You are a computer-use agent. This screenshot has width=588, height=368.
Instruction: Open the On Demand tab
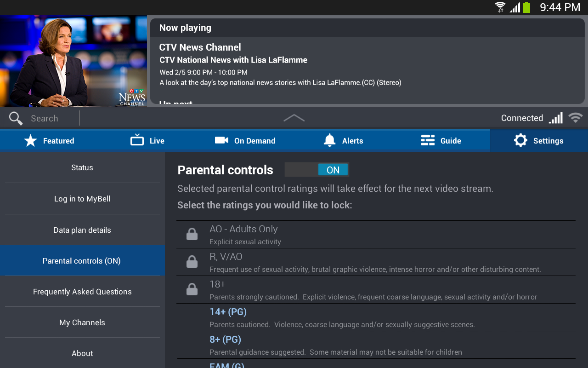tap(245, 141)
